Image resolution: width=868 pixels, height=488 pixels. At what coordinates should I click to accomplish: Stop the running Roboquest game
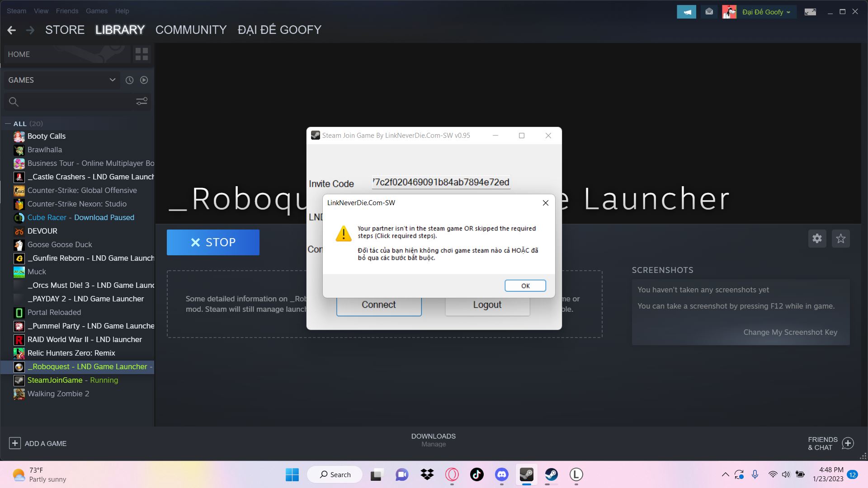(x=213, y=242)
